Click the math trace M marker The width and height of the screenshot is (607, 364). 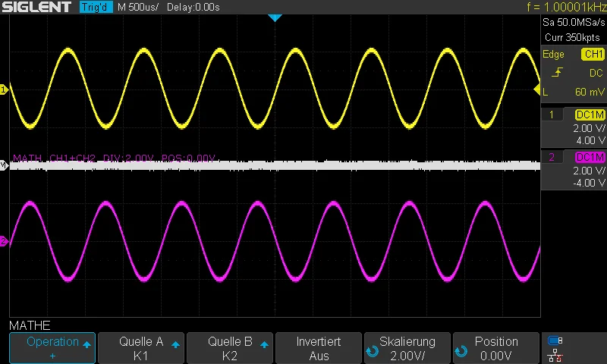click(x=4, y=165)
